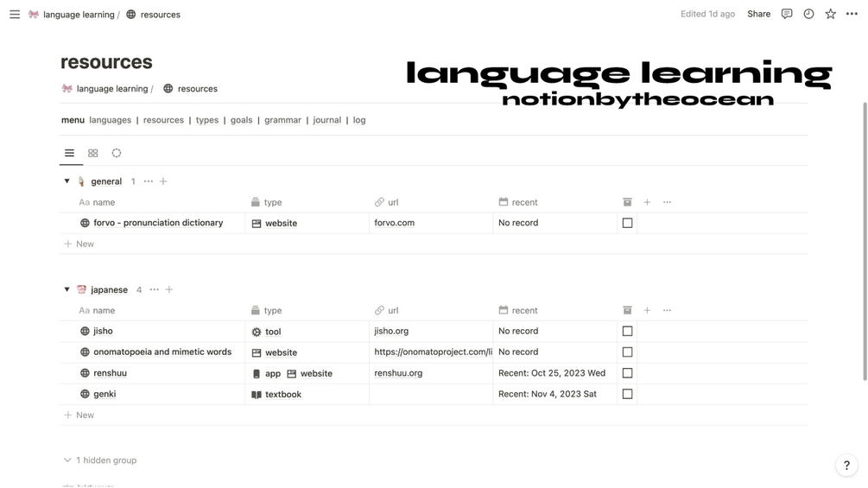
Task: Check the genki row checkbox
Action: pyautogui.click(x=627, y=394)
